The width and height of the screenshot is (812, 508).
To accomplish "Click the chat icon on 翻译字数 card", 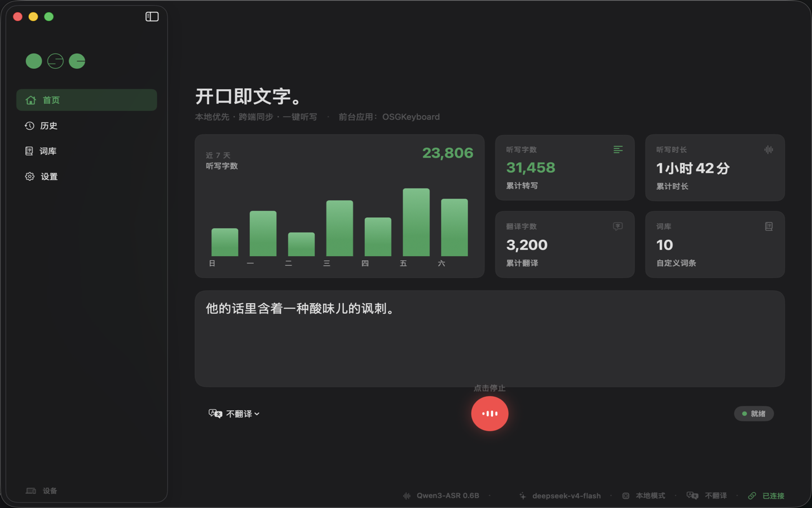I will (618, 226).
